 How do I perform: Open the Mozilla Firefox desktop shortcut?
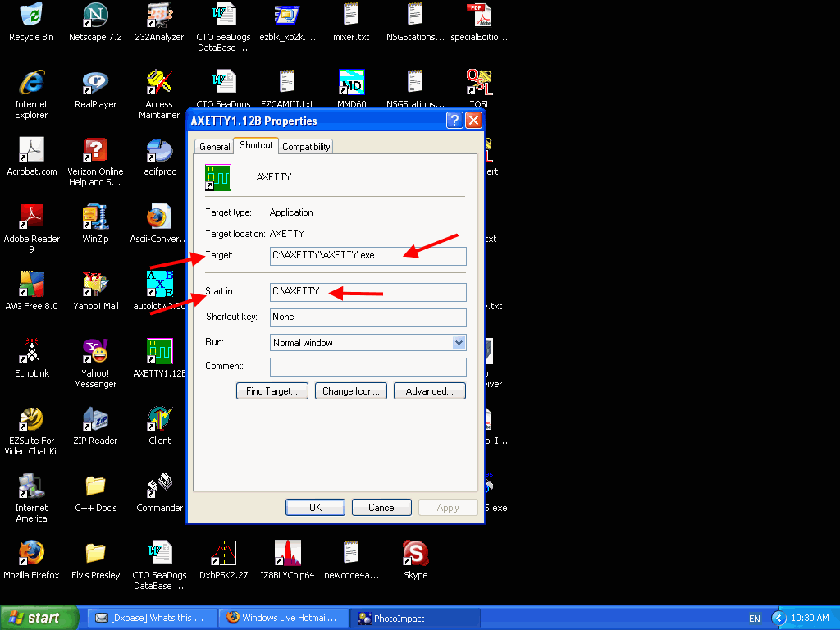(x=31, y=554)
